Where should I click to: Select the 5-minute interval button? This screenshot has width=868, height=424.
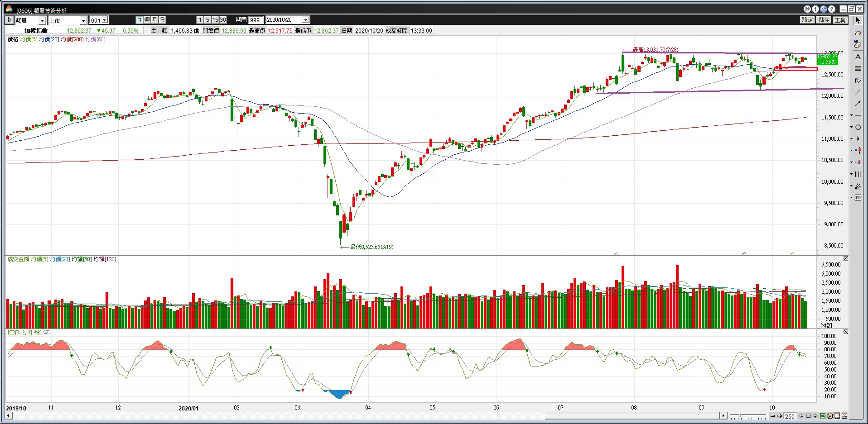pyautogui.click(x=207, y=20)
